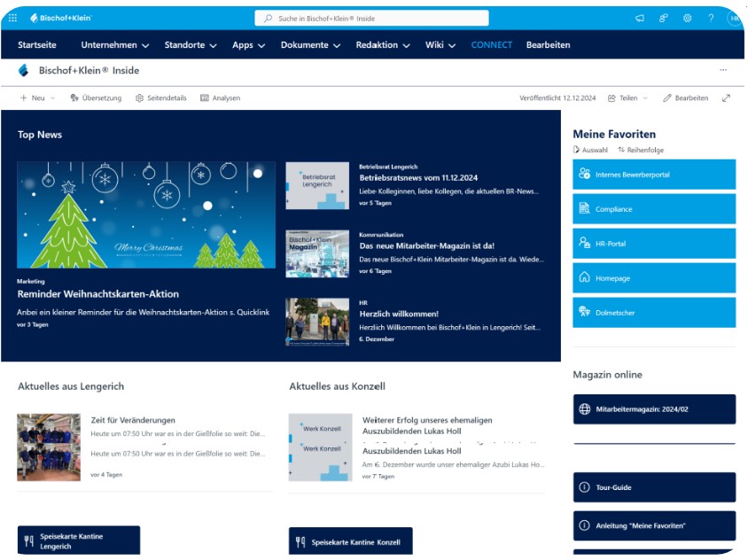
Task: Expand the Redaktion menu chevron
Action: coord(407,46)
